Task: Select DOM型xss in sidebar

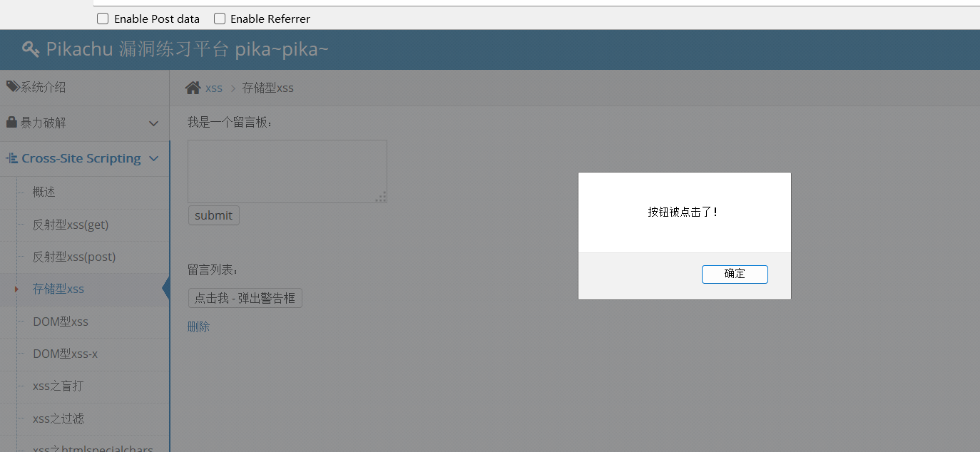Action: [x=61, y=322]
